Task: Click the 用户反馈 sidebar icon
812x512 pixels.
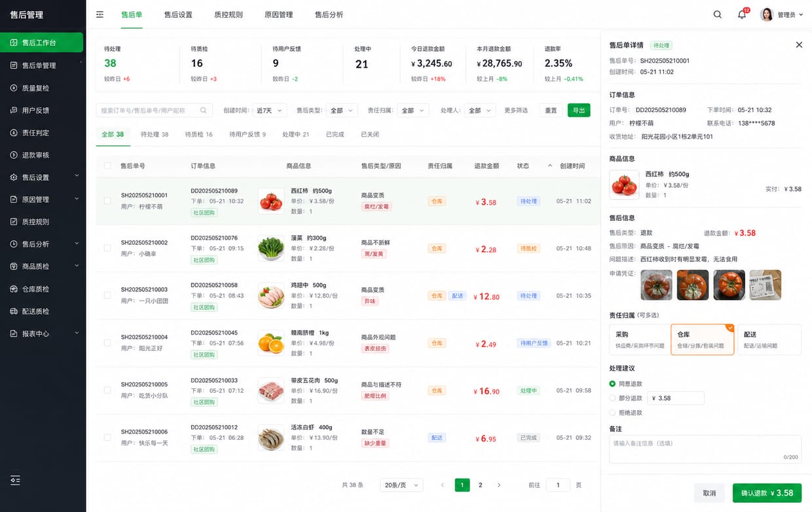Action: [x=14, y=110]
